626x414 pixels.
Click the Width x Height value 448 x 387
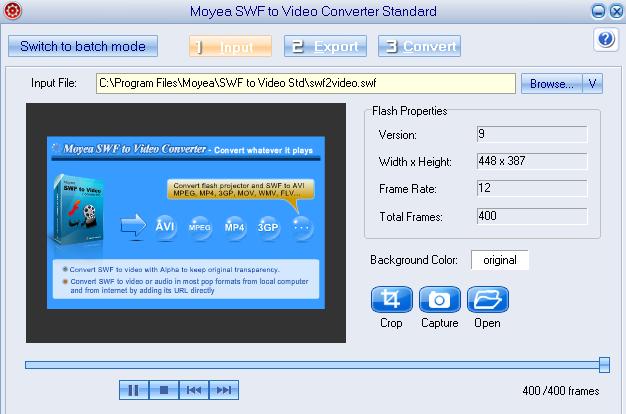[x=532, y=161]
